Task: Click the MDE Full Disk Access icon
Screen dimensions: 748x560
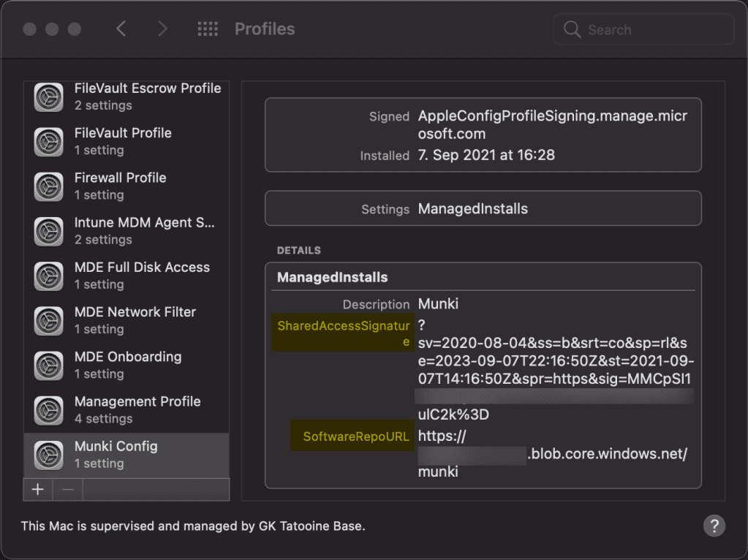Action: [49, 276]
